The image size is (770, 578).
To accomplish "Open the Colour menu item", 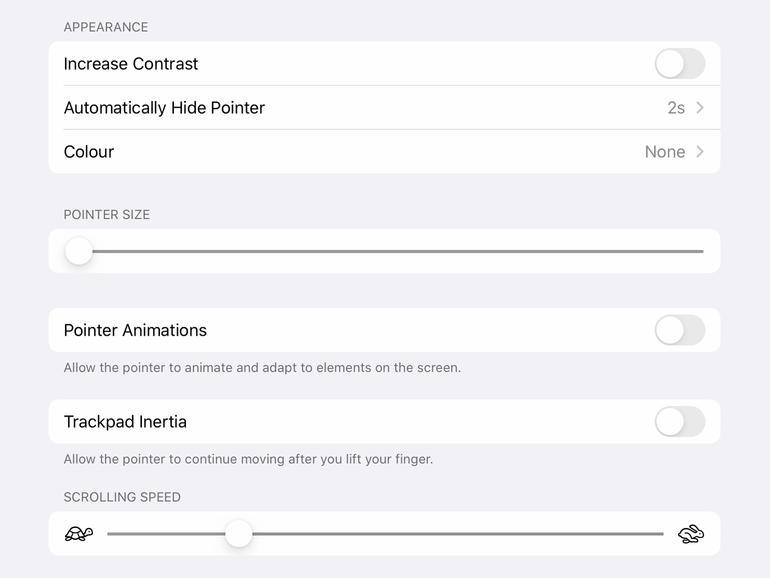I will click(89, 152).
